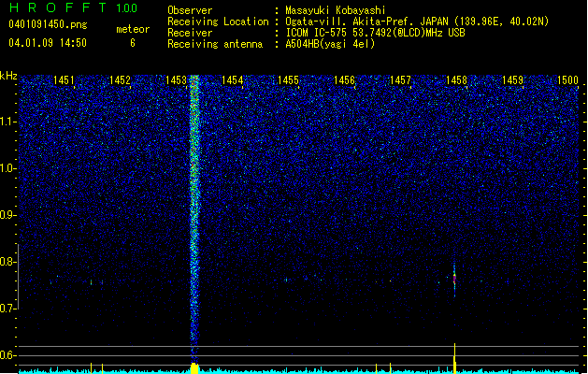Select antenna value A504HB(yagi 4el)
This screenshot has width=588, height=374.
[330, 44]
